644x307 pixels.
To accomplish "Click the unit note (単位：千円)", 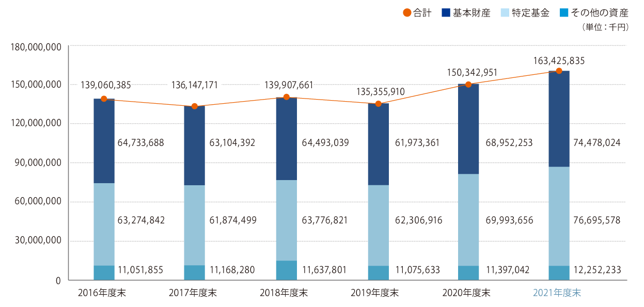I will pyautogui.click(x=605, y=28).
